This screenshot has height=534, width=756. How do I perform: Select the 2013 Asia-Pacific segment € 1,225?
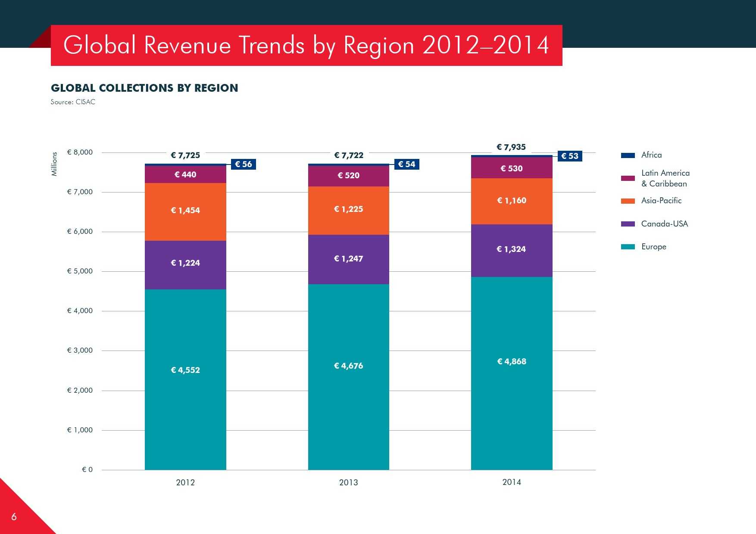[x=348, y=209]
